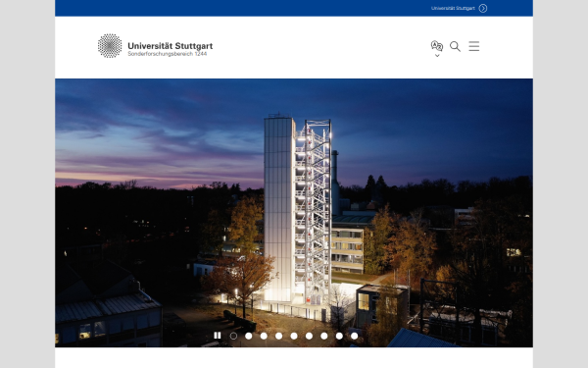Open the search magnifier icon
This screenshot has height=368, width=588.
tap(455, 46)
